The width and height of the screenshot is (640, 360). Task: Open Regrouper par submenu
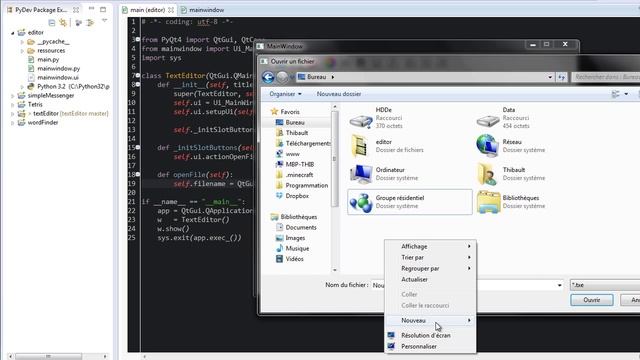[x=430, y=269]
